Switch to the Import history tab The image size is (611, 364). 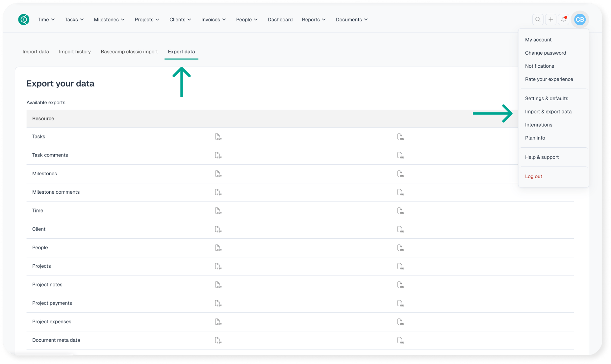[75, 52]
